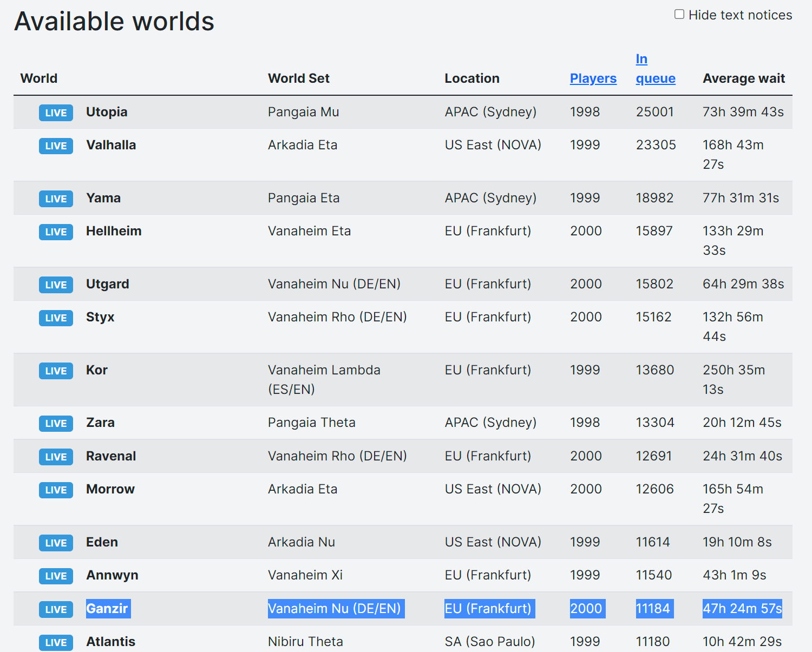
Task: Click the Arkadia Nu world set cell
Action: coord(302,542)
